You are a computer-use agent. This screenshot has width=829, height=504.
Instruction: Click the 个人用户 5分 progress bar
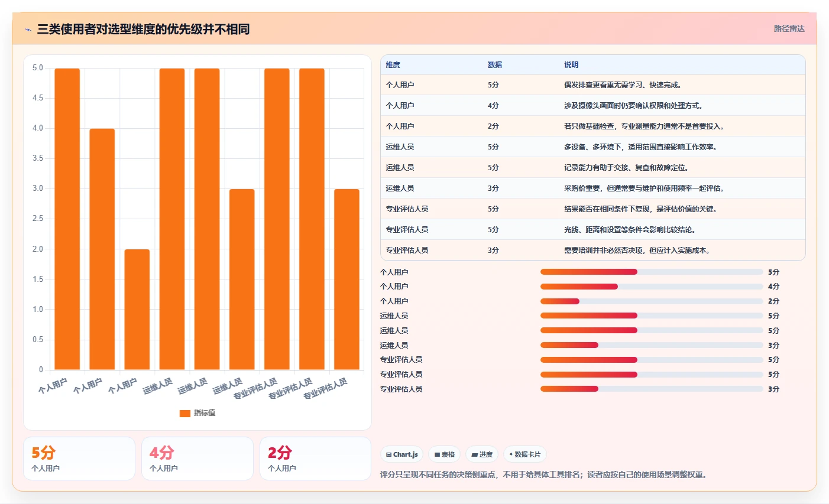pyautogui.click(x=652, y=272)
